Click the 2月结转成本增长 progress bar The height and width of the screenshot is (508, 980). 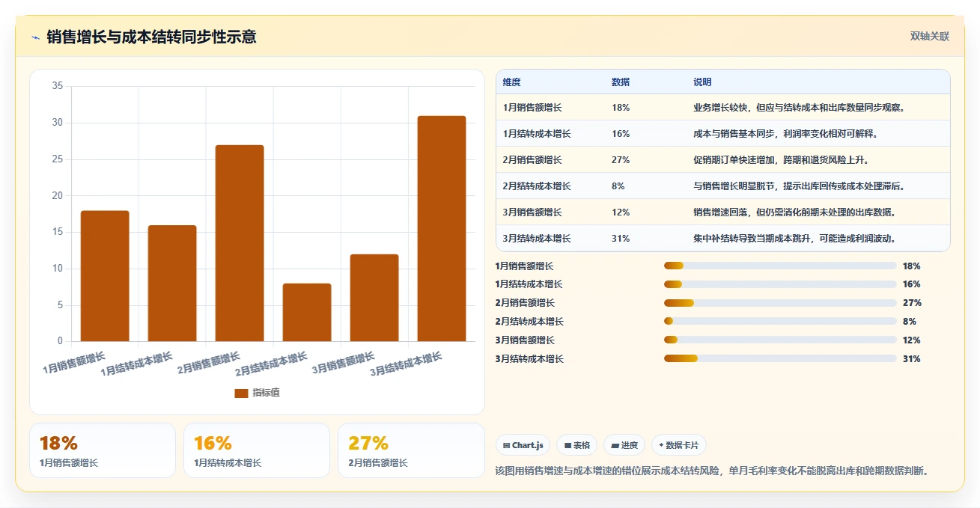780,322
